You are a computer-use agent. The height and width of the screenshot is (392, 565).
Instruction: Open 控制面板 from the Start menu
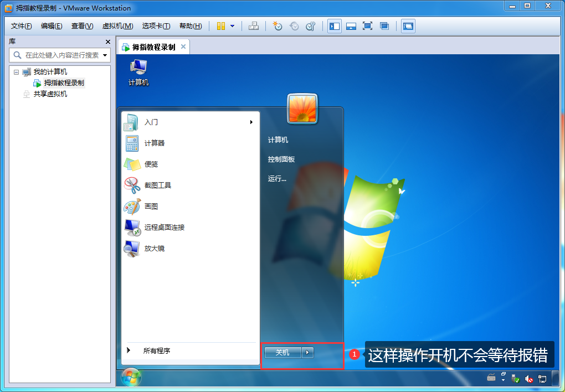coord(281,159)
